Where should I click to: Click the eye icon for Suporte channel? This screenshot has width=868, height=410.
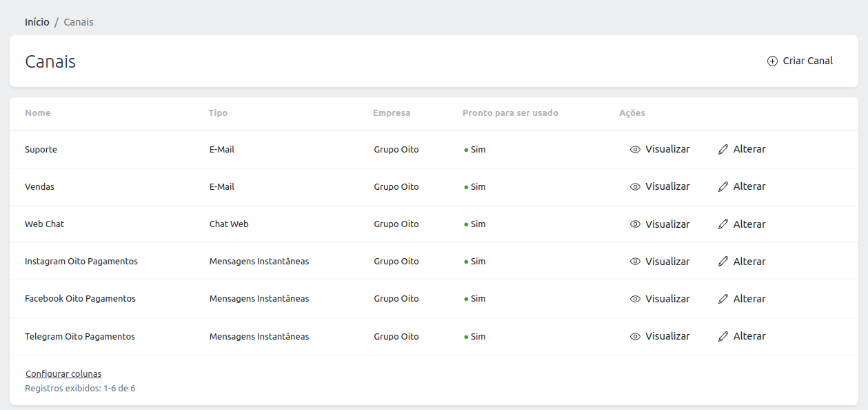point(635,149)
